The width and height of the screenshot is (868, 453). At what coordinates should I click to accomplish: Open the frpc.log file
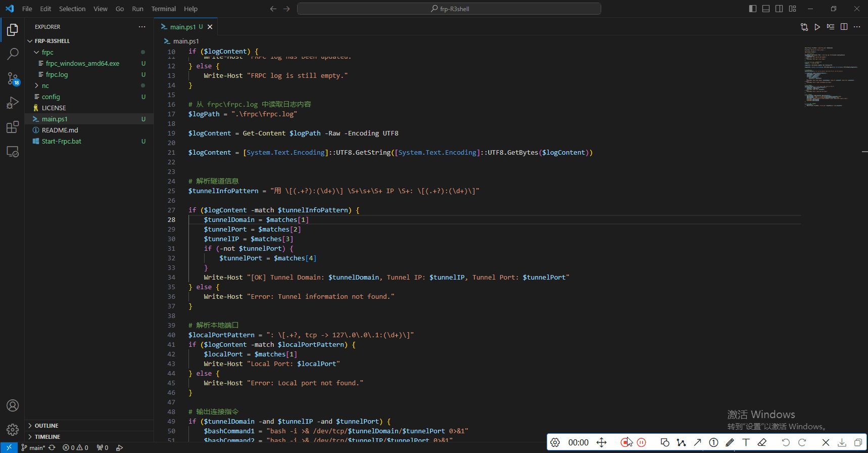click(x=89, y=74)
